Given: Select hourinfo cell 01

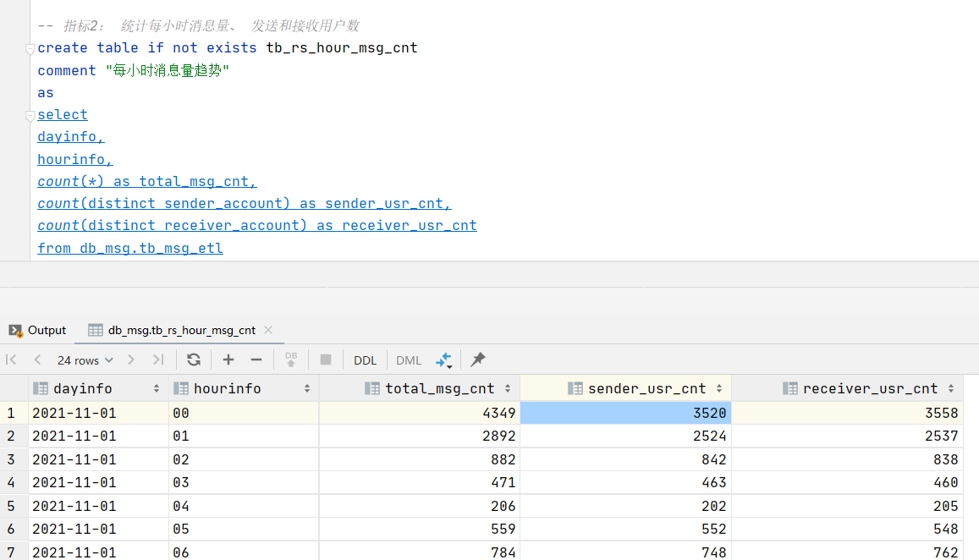Looking at the screenshot, I should coord(244,436).
